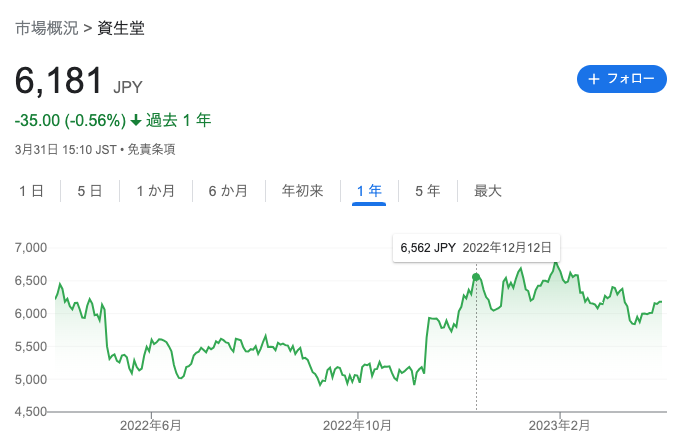Select the 1 日 range tab
Viewport: 685px width, 446px height.
click(x=31, y=191)
